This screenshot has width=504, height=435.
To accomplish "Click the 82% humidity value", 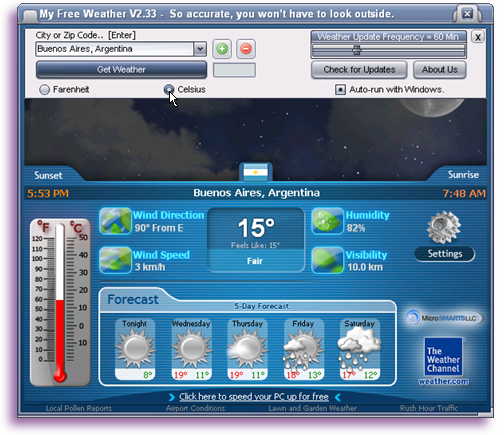I will pos(356,228).
